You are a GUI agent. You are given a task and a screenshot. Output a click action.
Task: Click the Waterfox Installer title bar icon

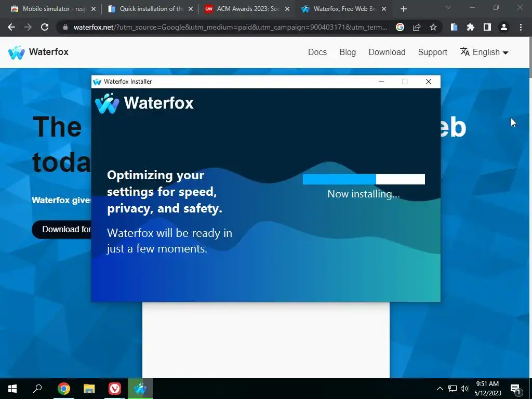[x=97, y=82]
